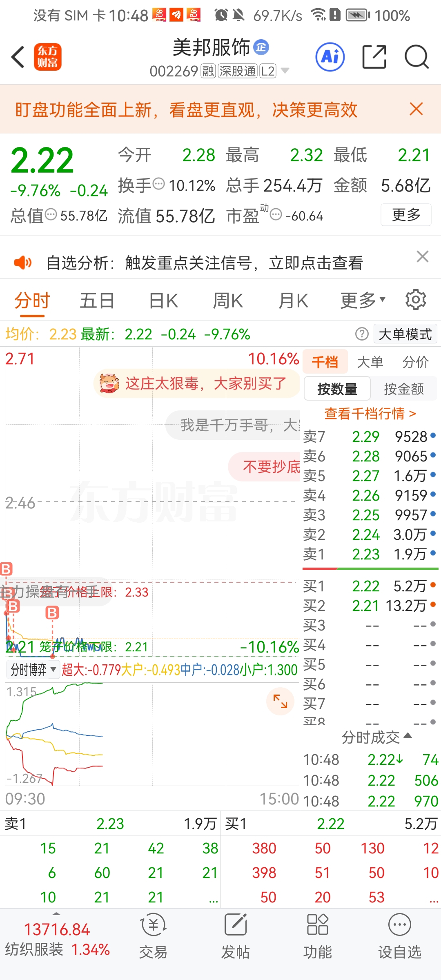Select 买1 row at 2.22
The width and height of the screenshot is (441, 980).
370,586
